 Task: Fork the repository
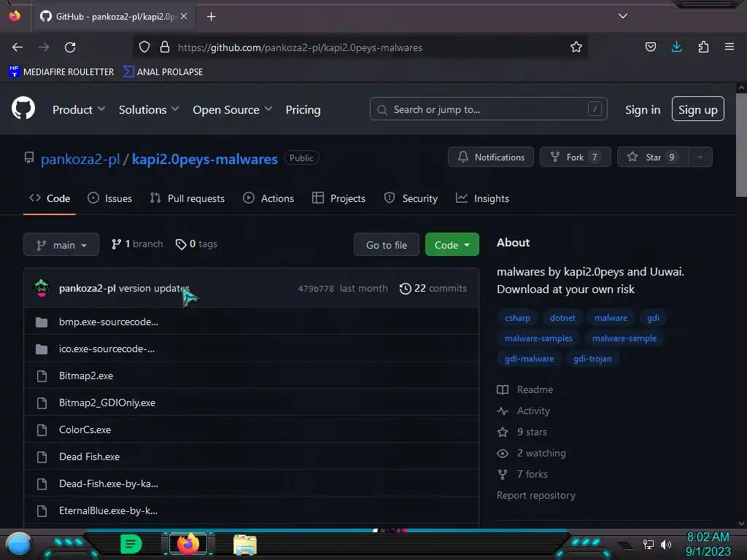coord(575,157)
